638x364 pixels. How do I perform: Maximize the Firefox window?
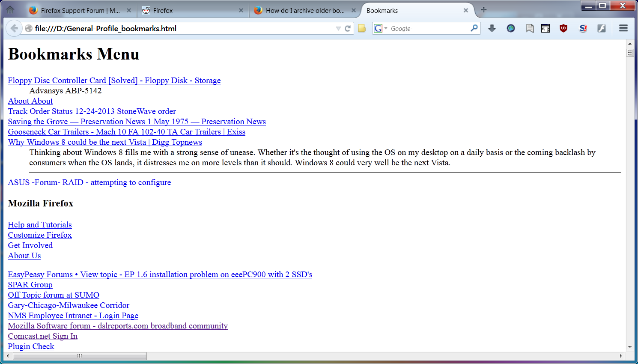[602, 6]
